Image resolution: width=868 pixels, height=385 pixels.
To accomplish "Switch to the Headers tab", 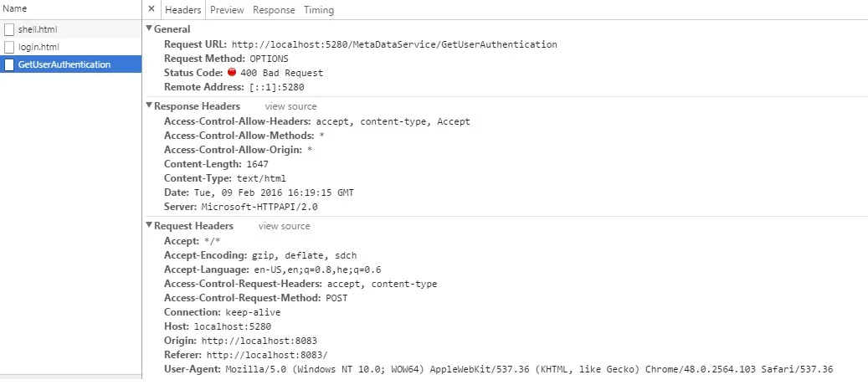I will coord(183,10).
